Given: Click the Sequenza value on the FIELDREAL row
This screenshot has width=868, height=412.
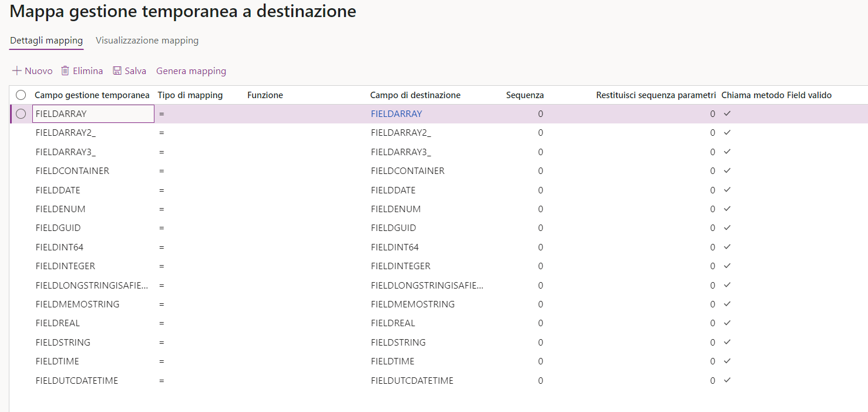Looking at the screenshot, I should pos(539,323).
